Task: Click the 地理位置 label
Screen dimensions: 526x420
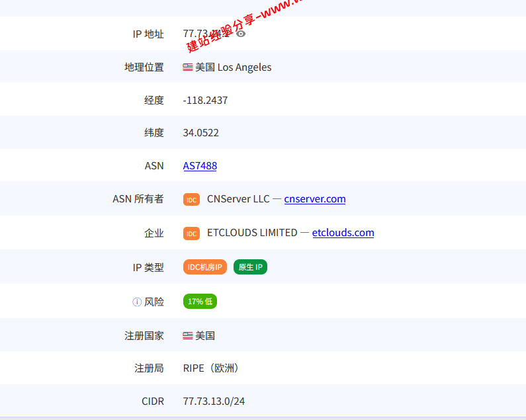Action: (144, 67)
